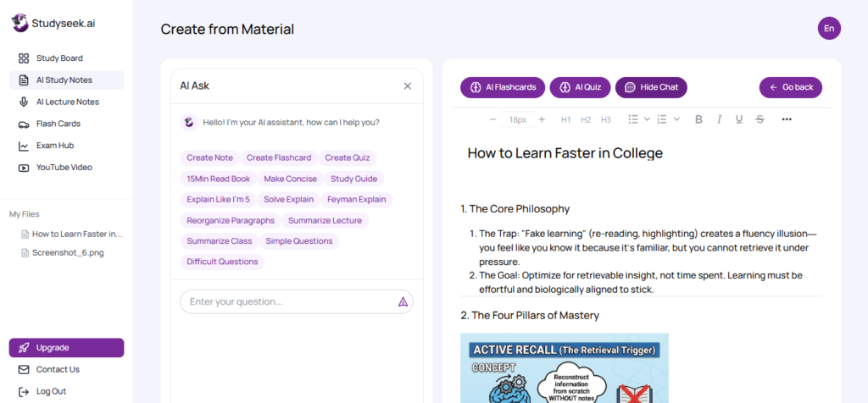868x403 pixels.
Task: Expand the bullet list style dropdown
Action: 647,119
